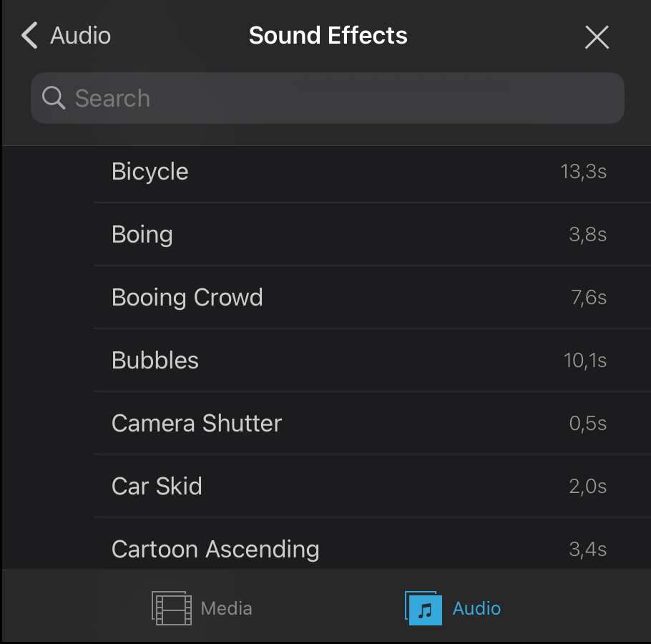The height and width of the screenshot is (644, 651).
Task: Click the magnifying glass search icon
Action: click(x=54, y=98)
